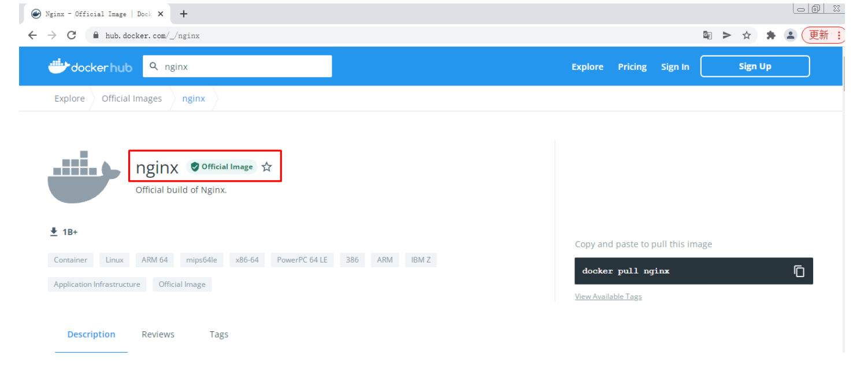Click the Docker Hub whale logo

pos(90,66)
